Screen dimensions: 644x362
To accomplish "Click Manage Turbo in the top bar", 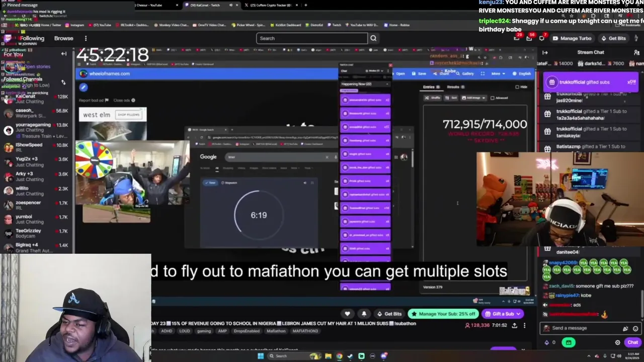I will pyautogui.click(x=572, y=38).
